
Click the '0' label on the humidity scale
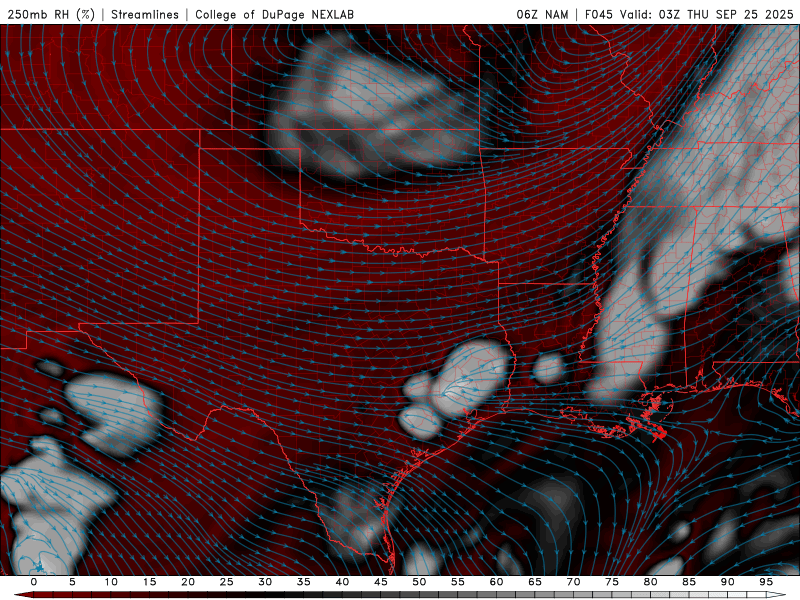[x=34, y=582]
